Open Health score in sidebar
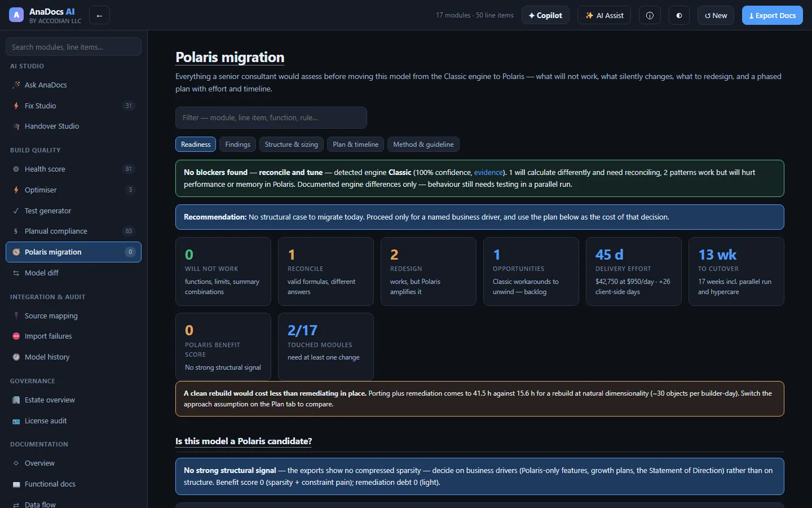The height and width of the screenshot is (508, 812). tap(73, 169)
